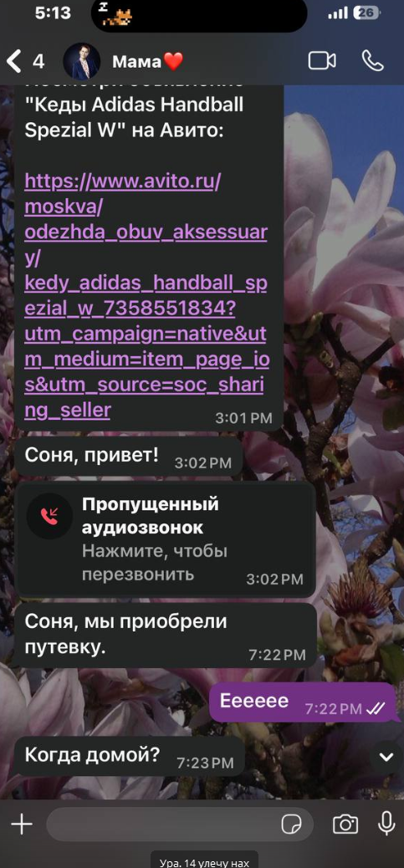Jump to latest messages with down chevron
The height and width of the screenshot is (868, 404).
click(386, 757)
